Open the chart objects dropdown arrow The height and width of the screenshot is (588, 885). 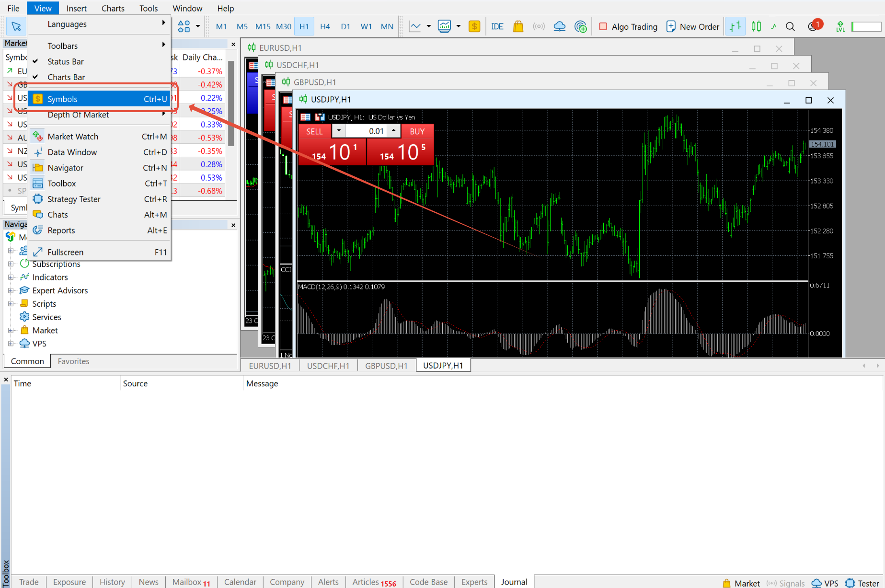click(x=197, y=26)
